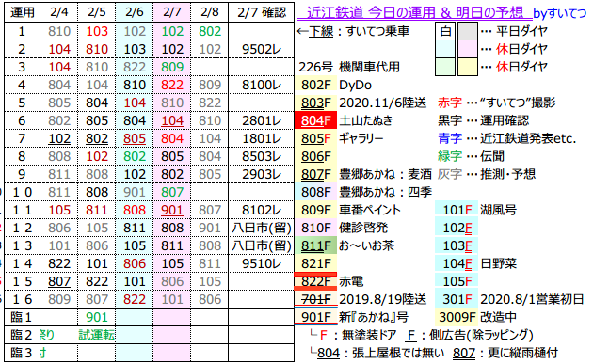Select the 810F 健診啓発 entry
Image resolution: width=593 pixels, height=364 pixels.
(x=315, y=228)
